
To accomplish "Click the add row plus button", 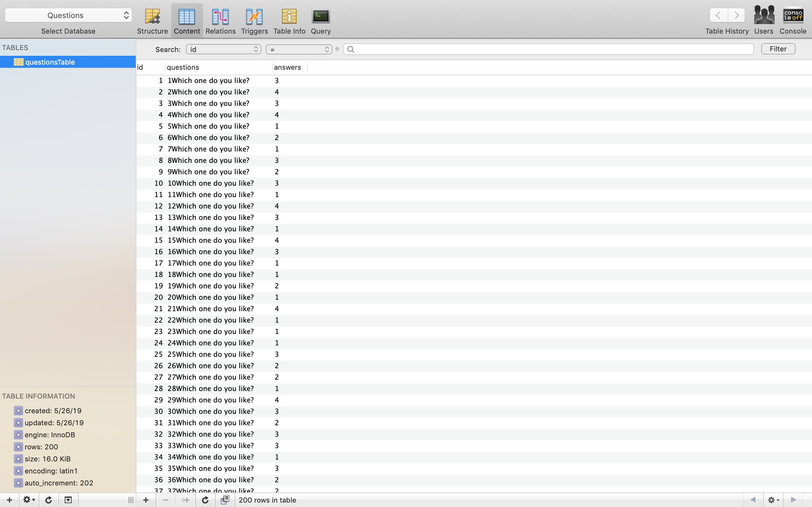I will [x=146, y=500].
